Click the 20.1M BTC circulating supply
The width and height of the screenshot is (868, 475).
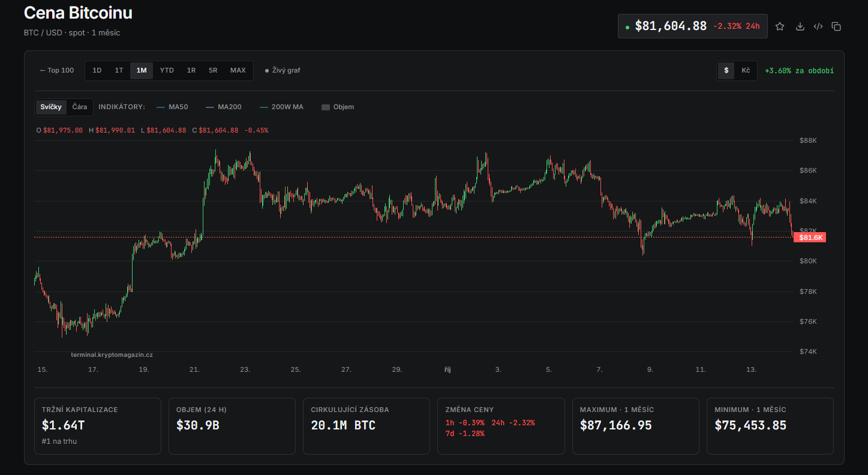click(343, 425)
